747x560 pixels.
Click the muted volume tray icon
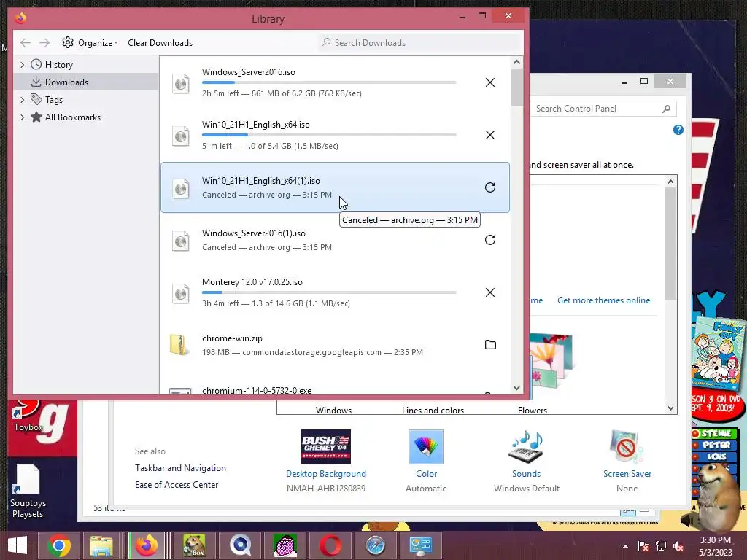pos(678,546)
